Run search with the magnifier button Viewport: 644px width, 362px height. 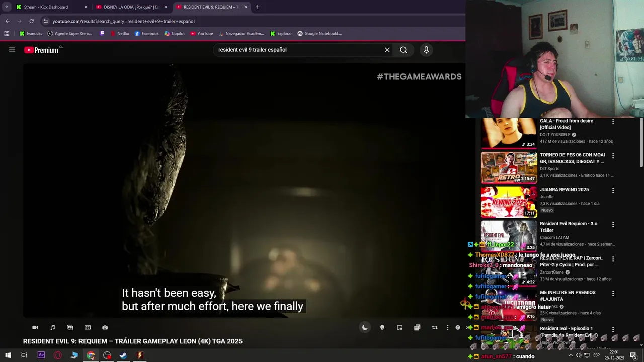tap(404, 50)
